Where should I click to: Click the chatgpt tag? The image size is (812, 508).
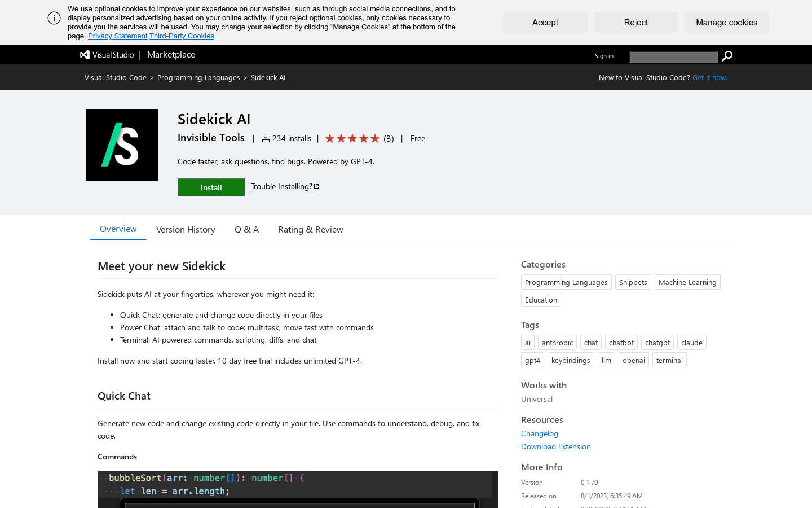(657, 343)
